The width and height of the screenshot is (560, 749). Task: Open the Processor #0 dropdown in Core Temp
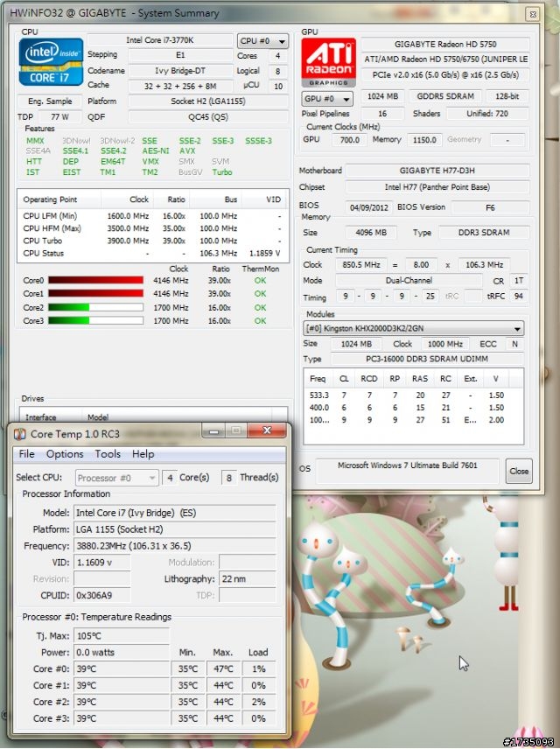[116, 478]
